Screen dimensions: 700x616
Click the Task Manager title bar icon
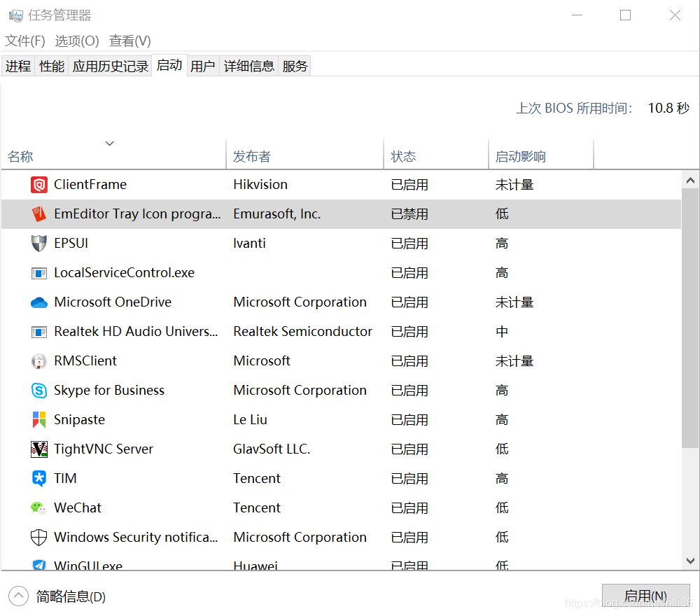16,16
